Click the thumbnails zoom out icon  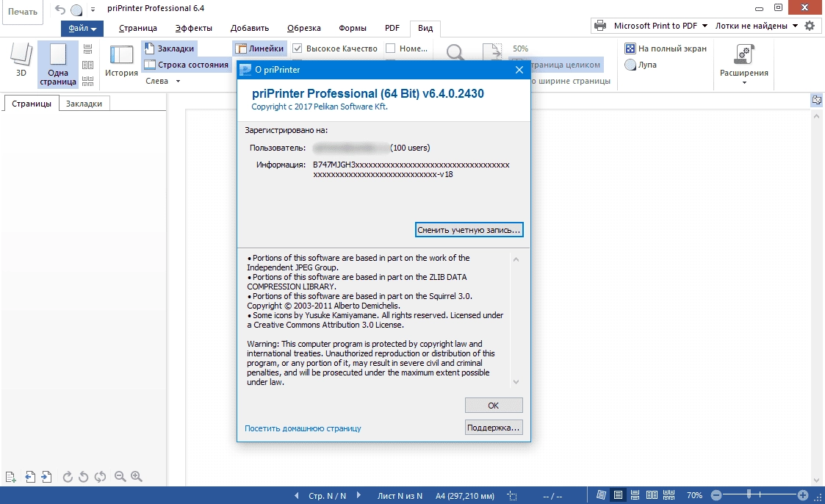pyautogui.click(x=120, y=477)
